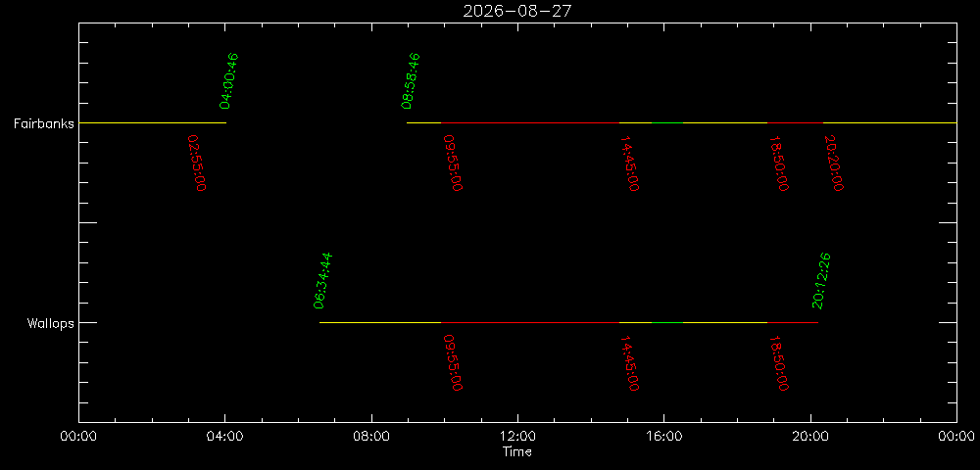The width and height of the screenshot is (980, 470).
Task: Click Fairbanks red 09:55:00 time label
Action: (453, 163)
